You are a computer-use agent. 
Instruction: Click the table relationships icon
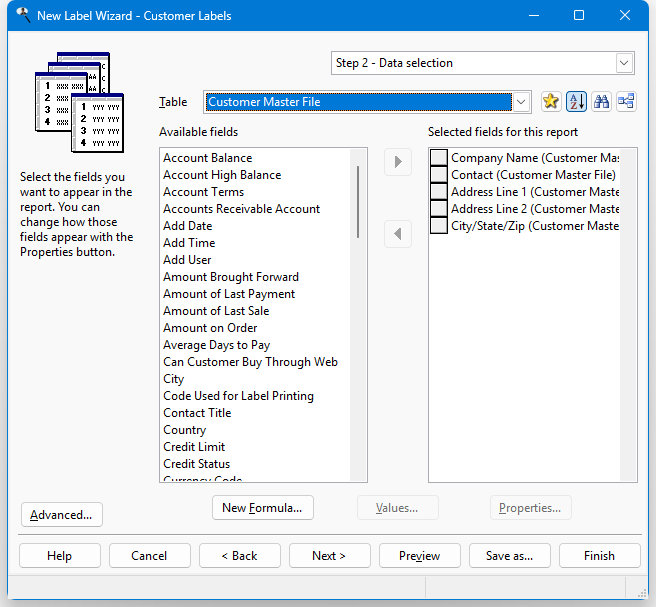coord(626,101)
